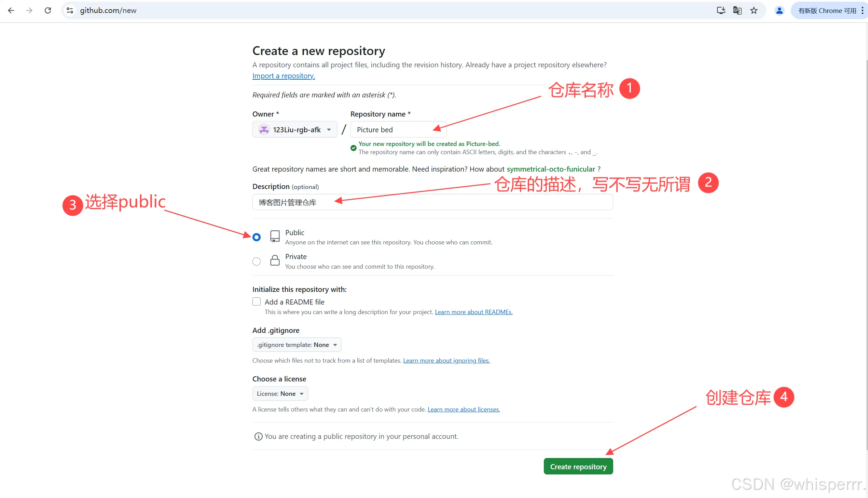Expand the License None dropdown
The height and width of the screenshot is (498, 868).
[280, 394]
